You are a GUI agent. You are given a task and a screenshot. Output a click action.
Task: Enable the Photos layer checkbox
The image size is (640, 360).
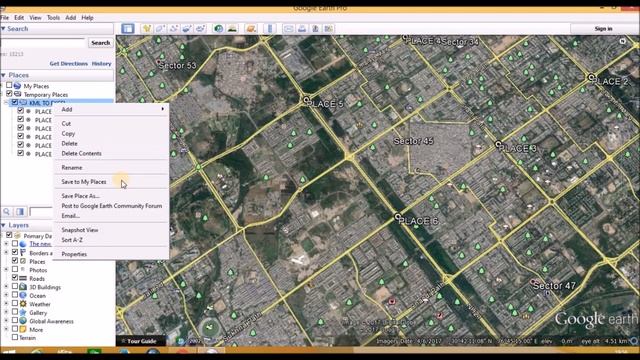coord(15,269)
